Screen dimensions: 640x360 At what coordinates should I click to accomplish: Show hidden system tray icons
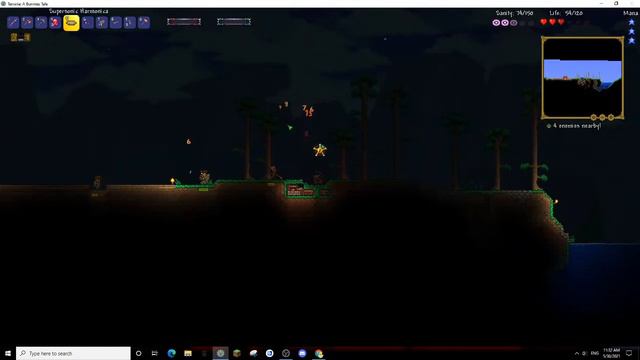tap(577, 353)
